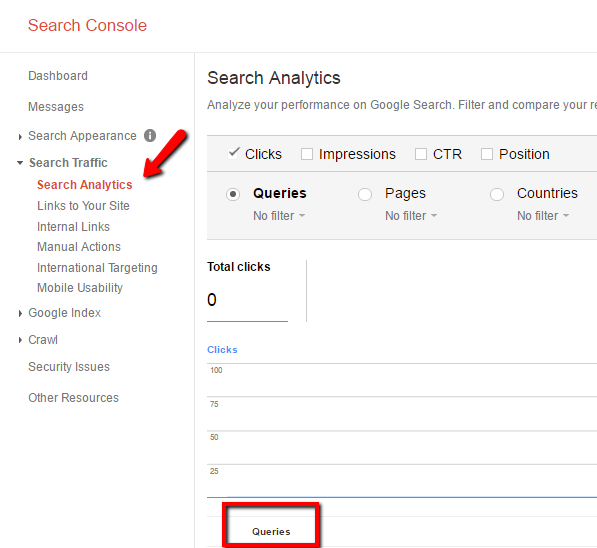Expand the Google Index section arrow
The height and width of the screenshot is (548, 597).
20,313
